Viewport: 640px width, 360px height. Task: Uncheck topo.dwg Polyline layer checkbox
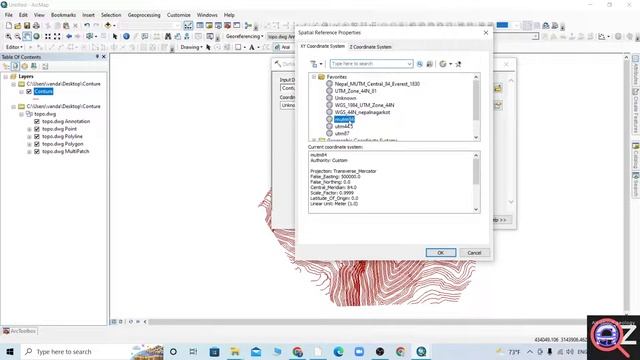[37, 136]
